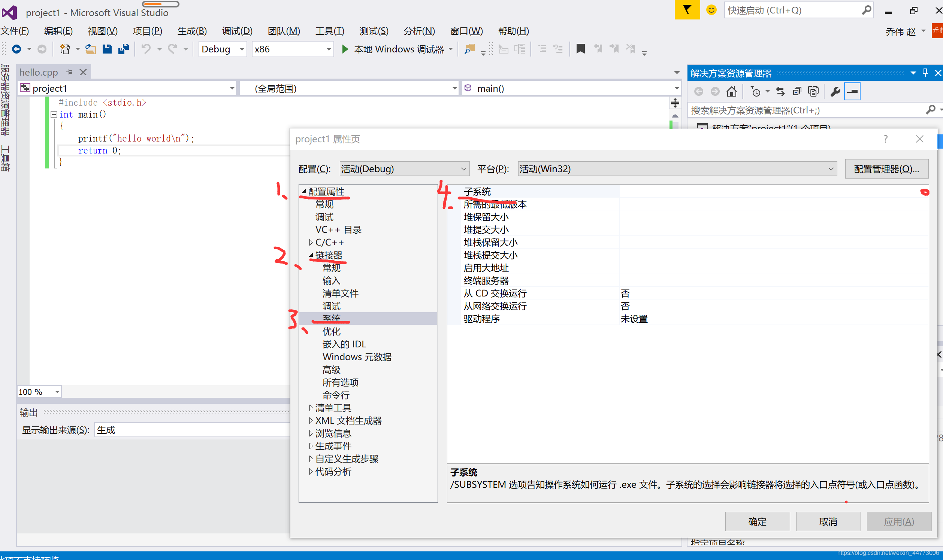Screen dimensions: 943x560
Task: Click Collapse All icon in Solution Explorer
Action: coord(797,91)
